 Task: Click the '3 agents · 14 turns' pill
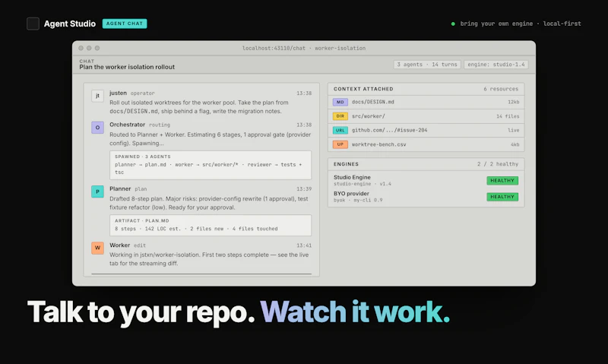tap(427, 65)
